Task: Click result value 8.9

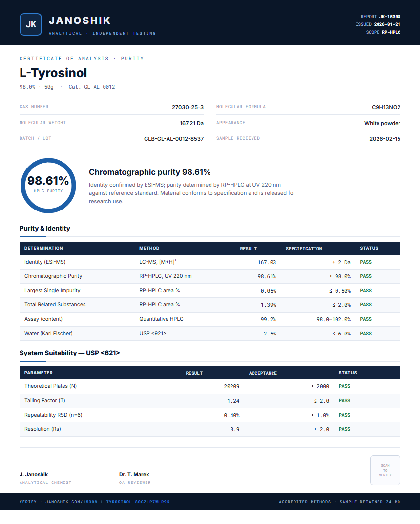Action: [234, 429]
